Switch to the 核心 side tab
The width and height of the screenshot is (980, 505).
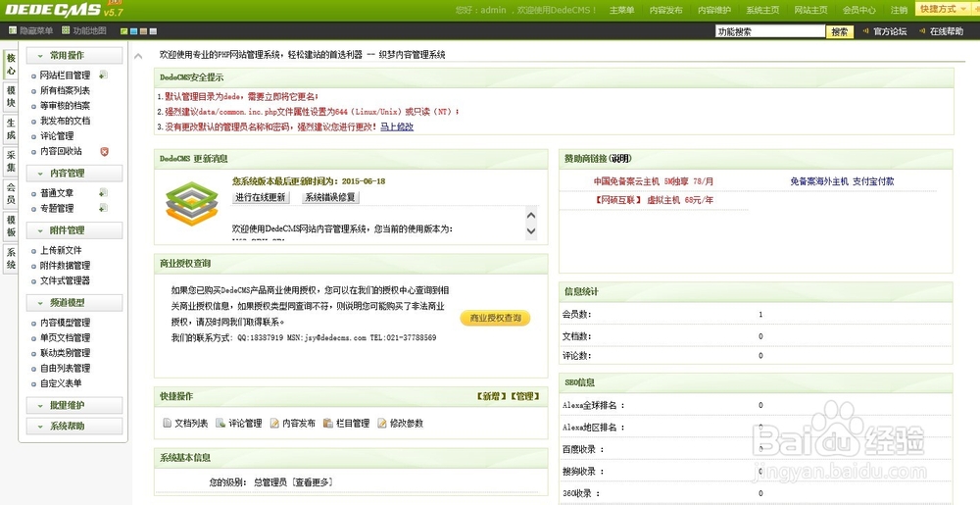pos(11,65)
